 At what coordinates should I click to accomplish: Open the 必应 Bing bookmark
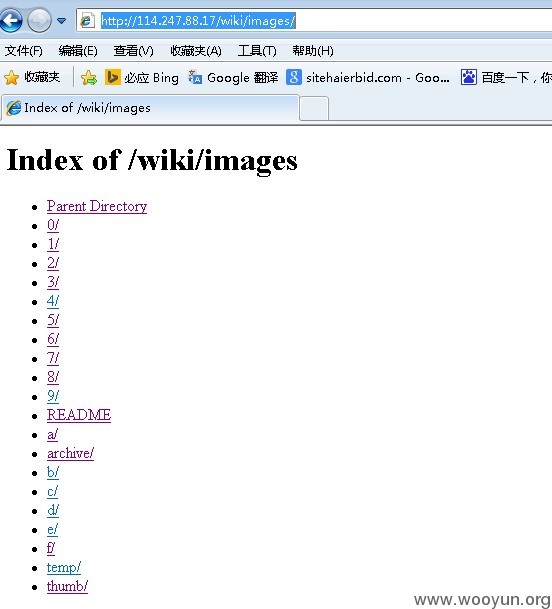click(142, 77)
